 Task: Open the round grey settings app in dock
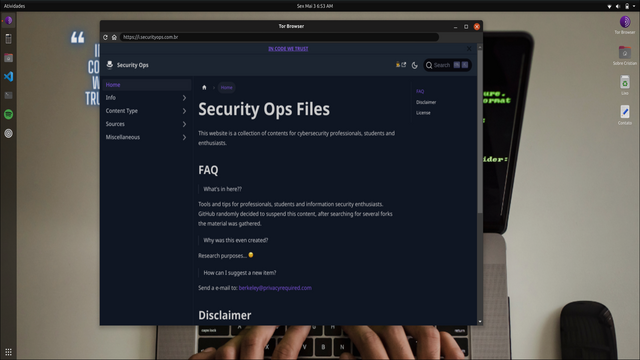(x=8, y=133)
